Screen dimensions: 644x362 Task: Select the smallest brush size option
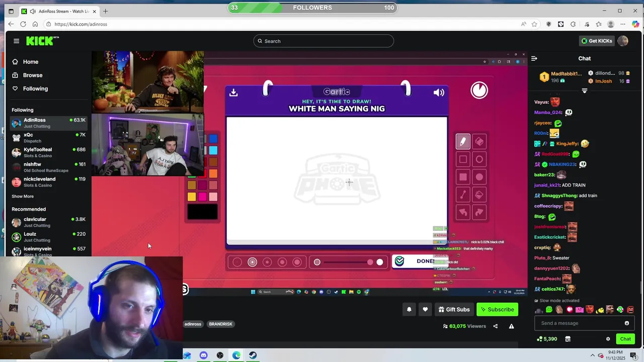click(x=237, y=262)
